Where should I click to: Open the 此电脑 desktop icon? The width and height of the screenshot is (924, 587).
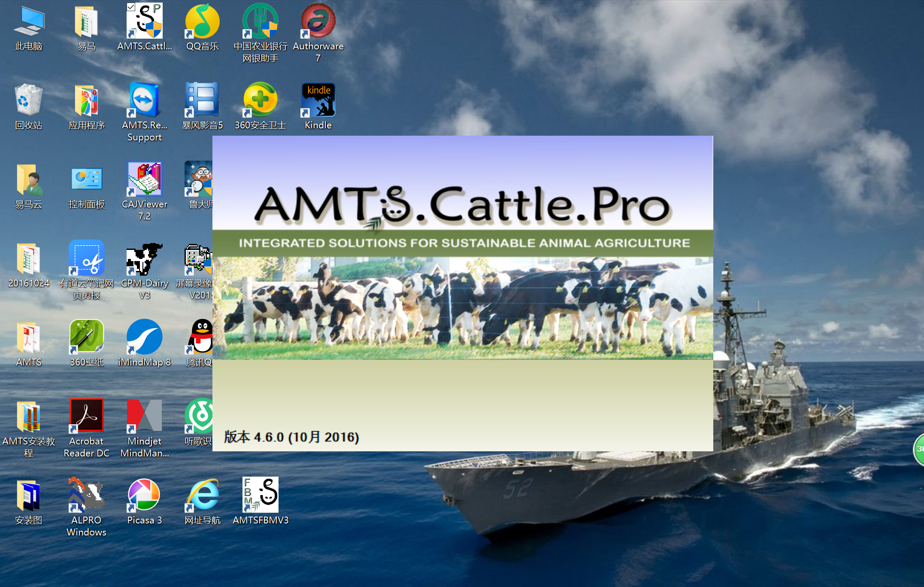point(29,28)
